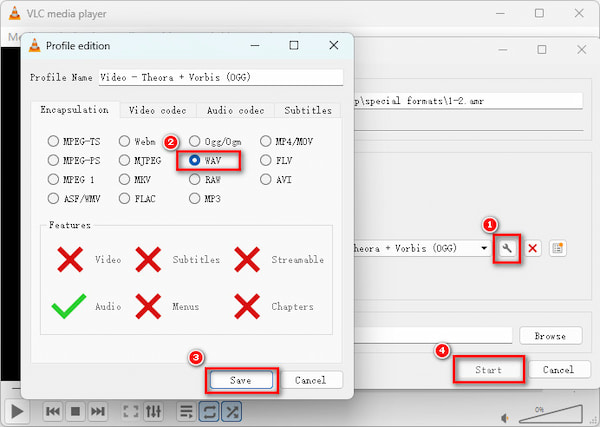
Task: Click the red X delete-profile icon
Action: click(532, 249)
